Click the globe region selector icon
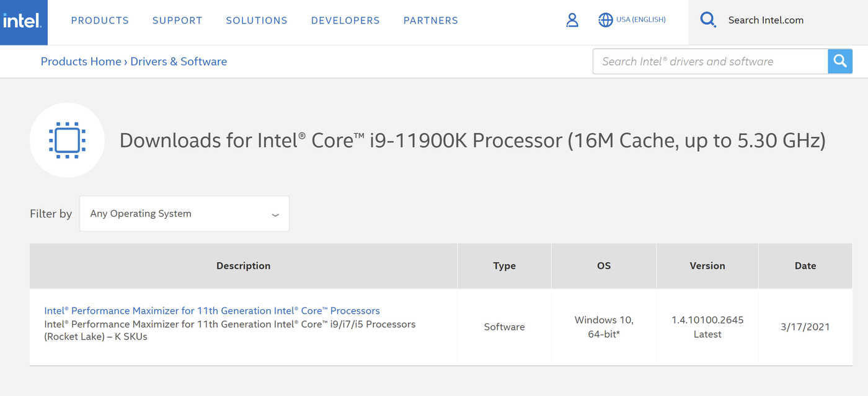This screenshot has width=868, height=396. pos(606,20)
